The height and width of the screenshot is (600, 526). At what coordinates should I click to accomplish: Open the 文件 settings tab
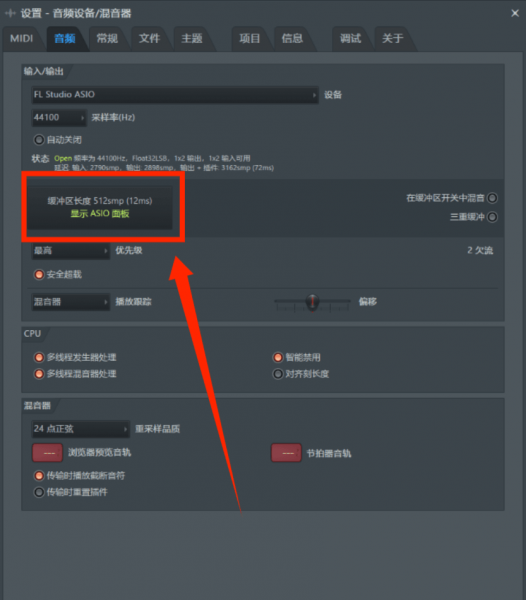click(x=149, y=39)
